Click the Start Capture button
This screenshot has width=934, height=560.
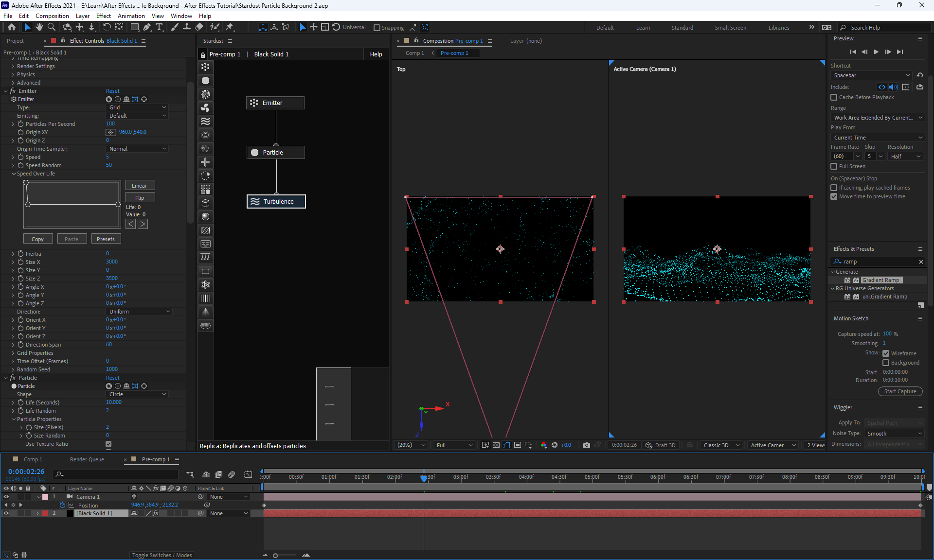tap(900, 391)
